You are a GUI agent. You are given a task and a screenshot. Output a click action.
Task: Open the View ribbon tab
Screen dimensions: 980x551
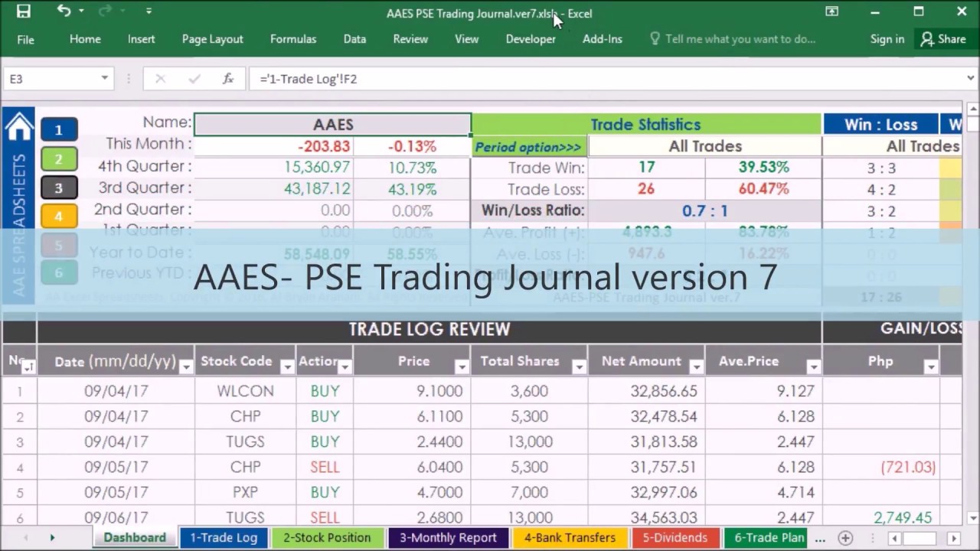(x=466, y=39)
